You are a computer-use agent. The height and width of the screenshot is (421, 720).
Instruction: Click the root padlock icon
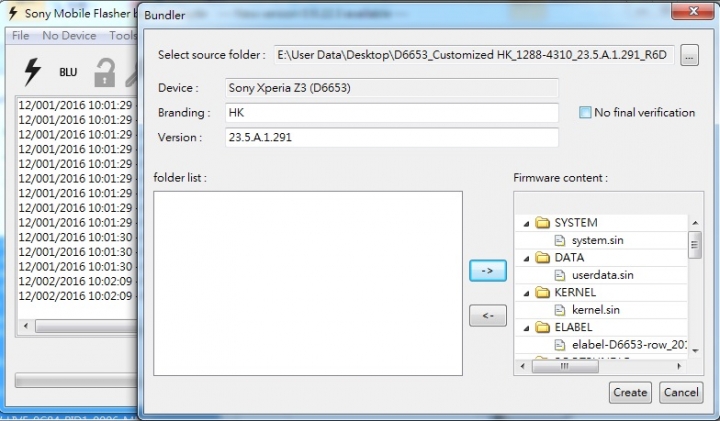coord(105,73)
